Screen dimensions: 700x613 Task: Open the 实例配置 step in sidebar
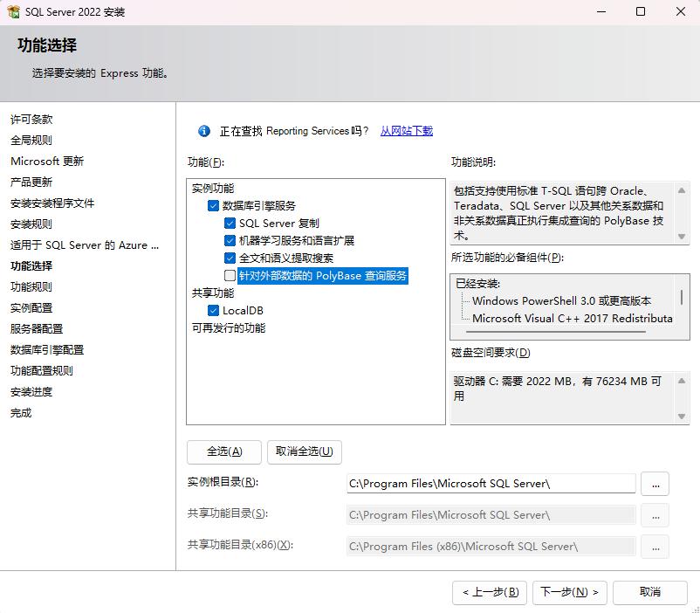point(31,308)
